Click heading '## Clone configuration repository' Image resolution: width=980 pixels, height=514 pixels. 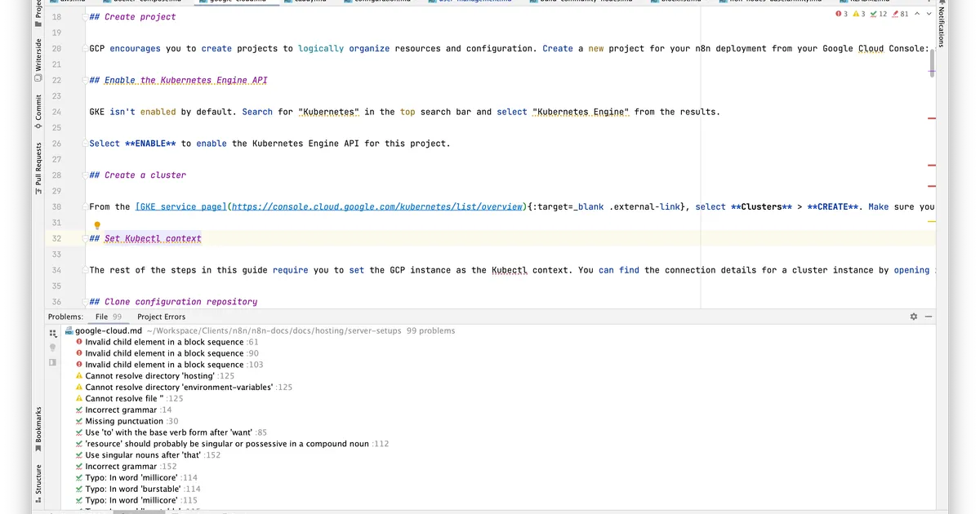pos(173,302)
